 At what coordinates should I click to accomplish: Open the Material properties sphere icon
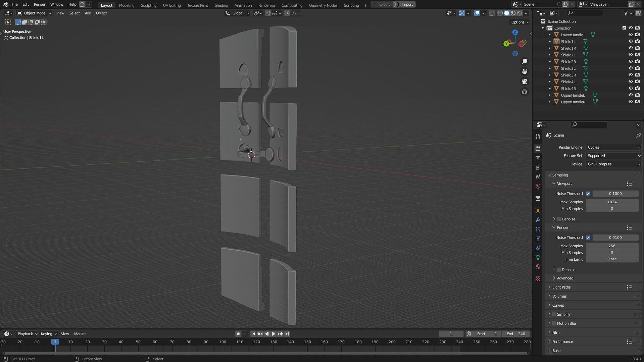pyautogui.click(x=538, y=267)
